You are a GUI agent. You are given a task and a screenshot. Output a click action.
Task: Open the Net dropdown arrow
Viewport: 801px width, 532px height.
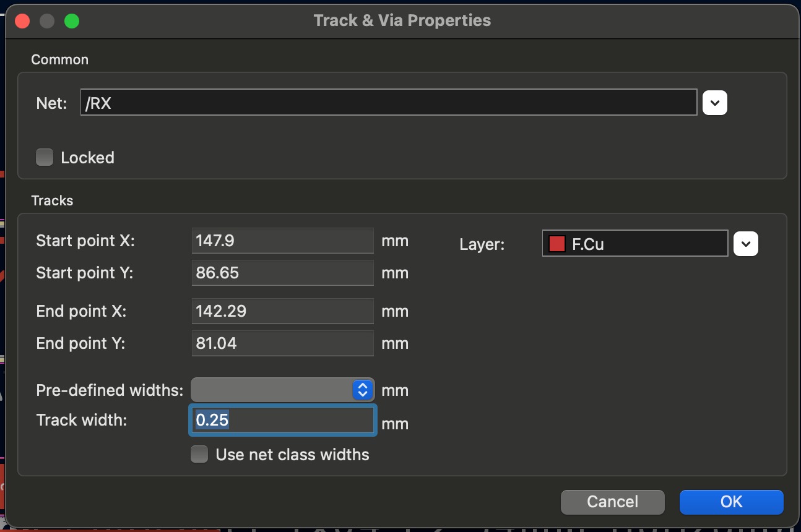[714, 103]
